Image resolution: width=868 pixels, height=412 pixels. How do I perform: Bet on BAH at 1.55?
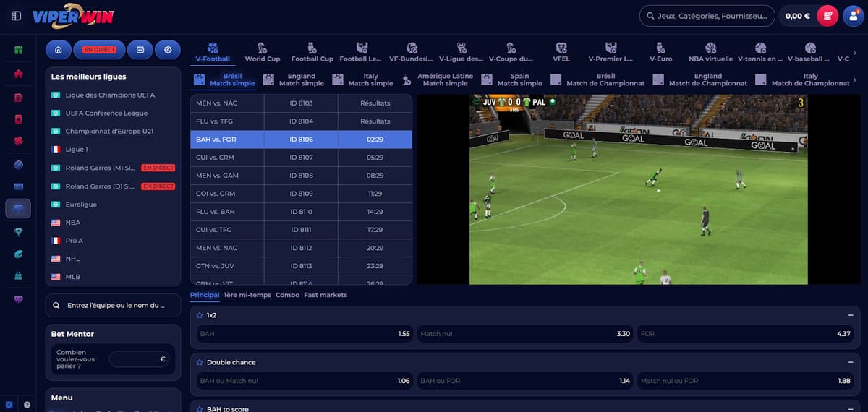(x=305, y=334)
